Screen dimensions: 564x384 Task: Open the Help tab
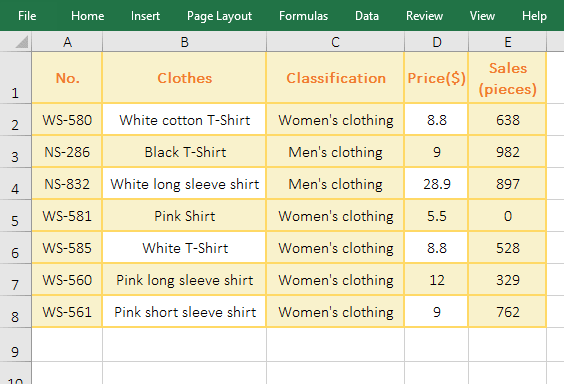[x=534, y=16]
